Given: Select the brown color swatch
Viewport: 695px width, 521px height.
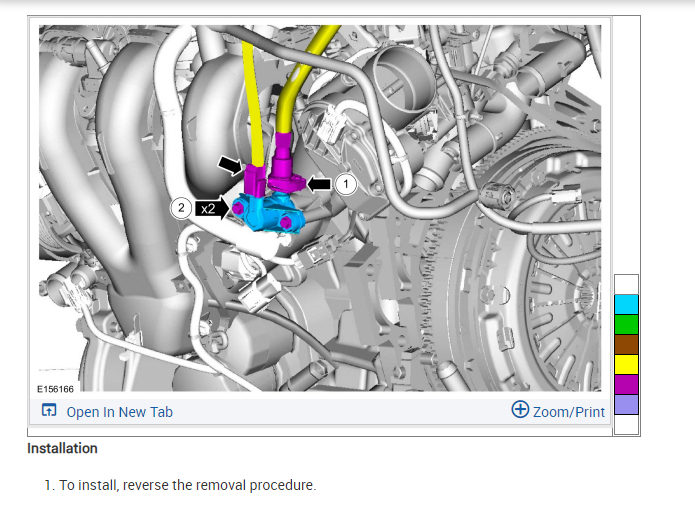Looking at the screenshot, I should 626,345.
